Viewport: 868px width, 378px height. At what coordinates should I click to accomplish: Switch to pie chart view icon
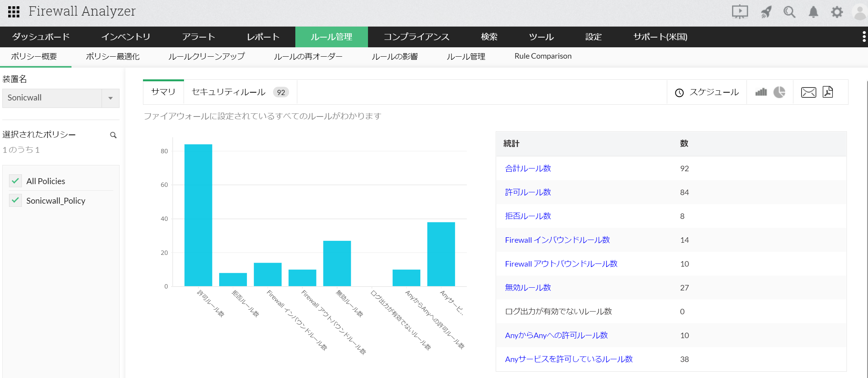tap(779, 92)
